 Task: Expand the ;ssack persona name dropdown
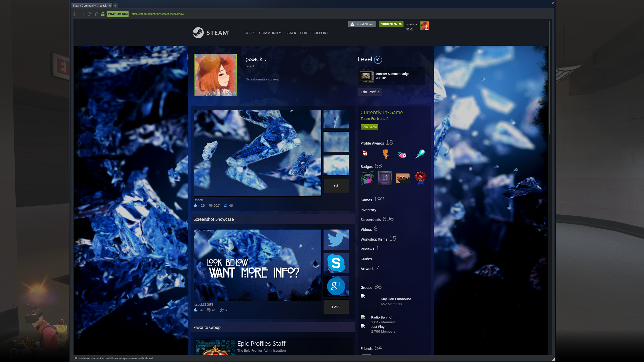point(265,60)
